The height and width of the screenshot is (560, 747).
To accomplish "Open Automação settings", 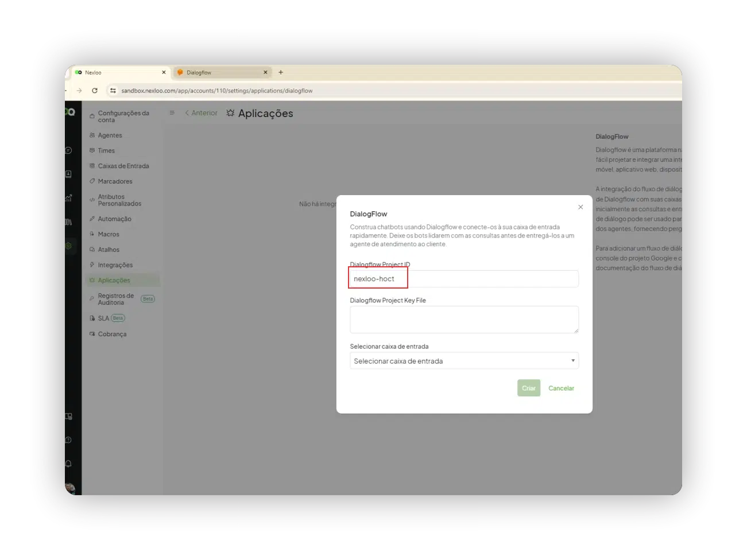I will (114, 219).
